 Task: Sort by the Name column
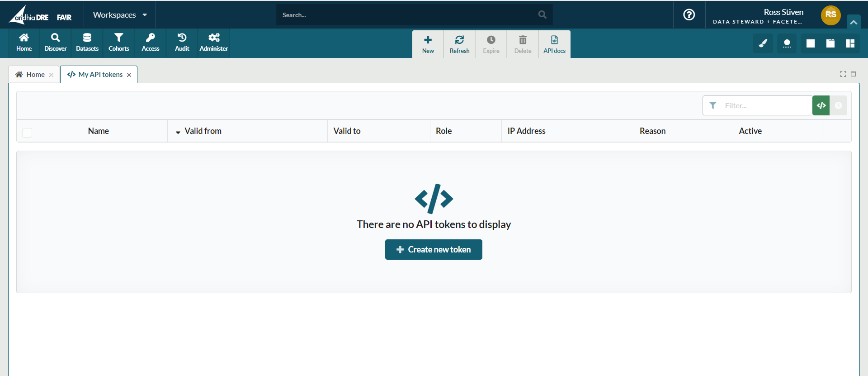99,131
